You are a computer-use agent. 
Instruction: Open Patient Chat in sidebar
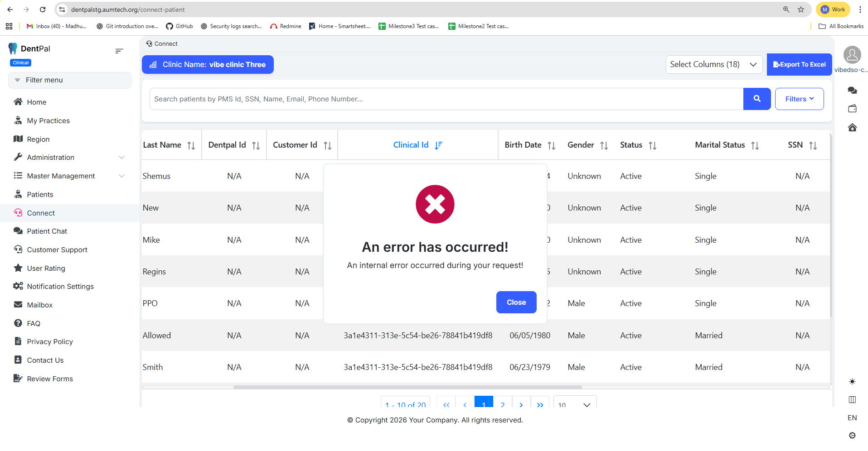point(47,231)
